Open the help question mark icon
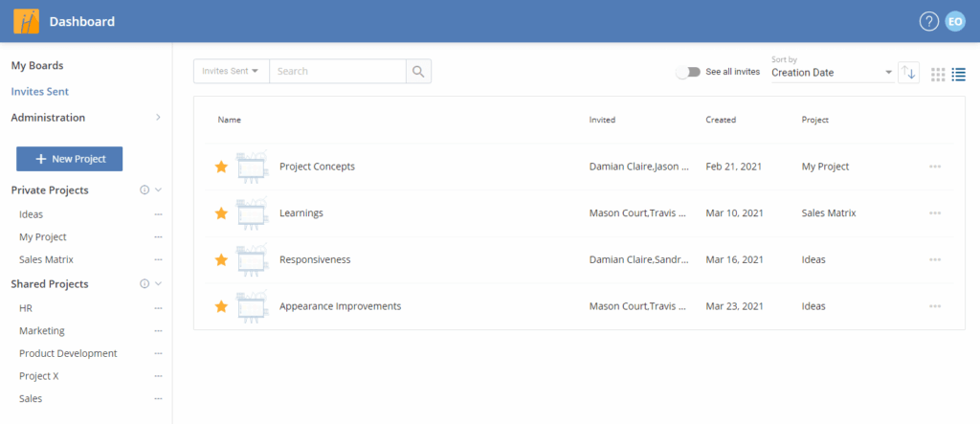This screenshot has width=980, height=424. (x=928, y=22)
